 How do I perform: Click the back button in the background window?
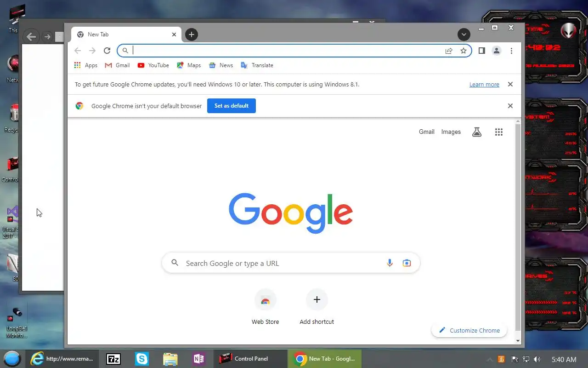(x=31, y=37)
